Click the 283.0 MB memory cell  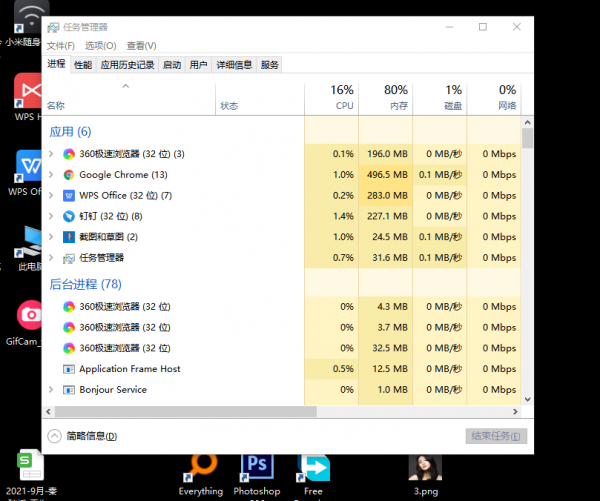click(x=386, y=196)
